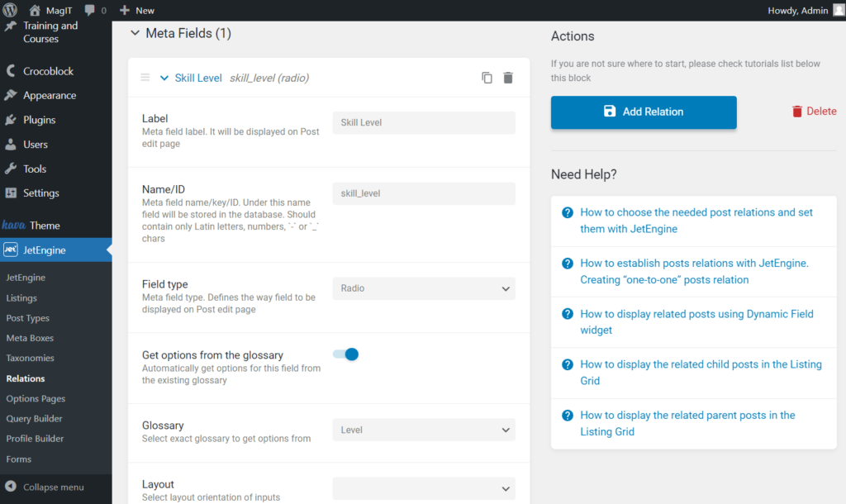
Task: Click the Tools wrench icon
Action: [x=11, y=169]
